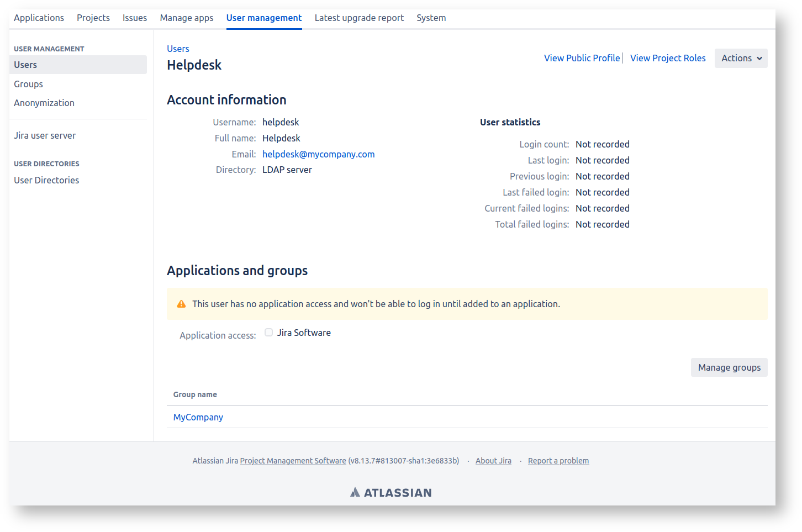Click the 'Not recorded' value beside Login count
Image resolution: width=802 pixels, height=532 pixels.
603,144
